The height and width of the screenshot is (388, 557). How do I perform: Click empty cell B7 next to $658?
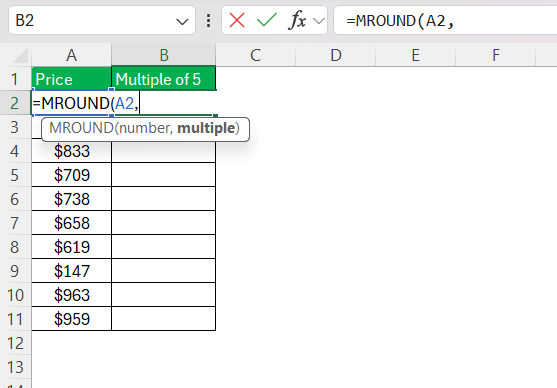(163, 223)
